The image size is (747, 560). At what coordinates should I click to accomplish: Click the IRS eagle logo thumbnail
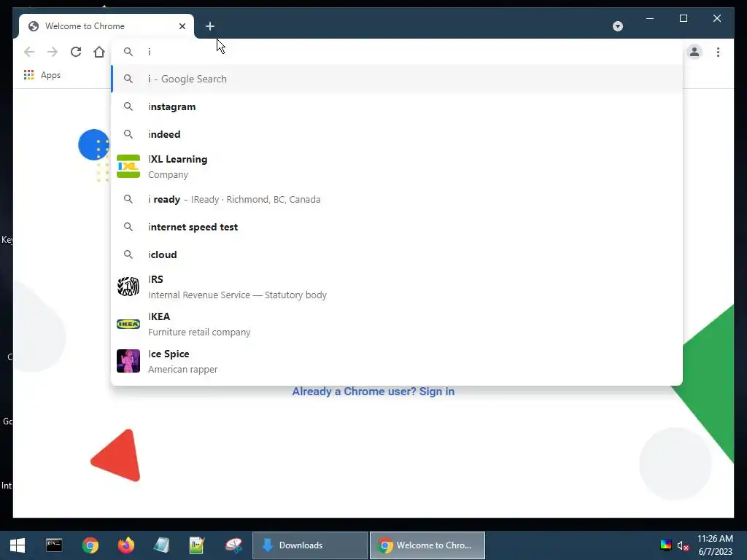(x=128, y=287)
